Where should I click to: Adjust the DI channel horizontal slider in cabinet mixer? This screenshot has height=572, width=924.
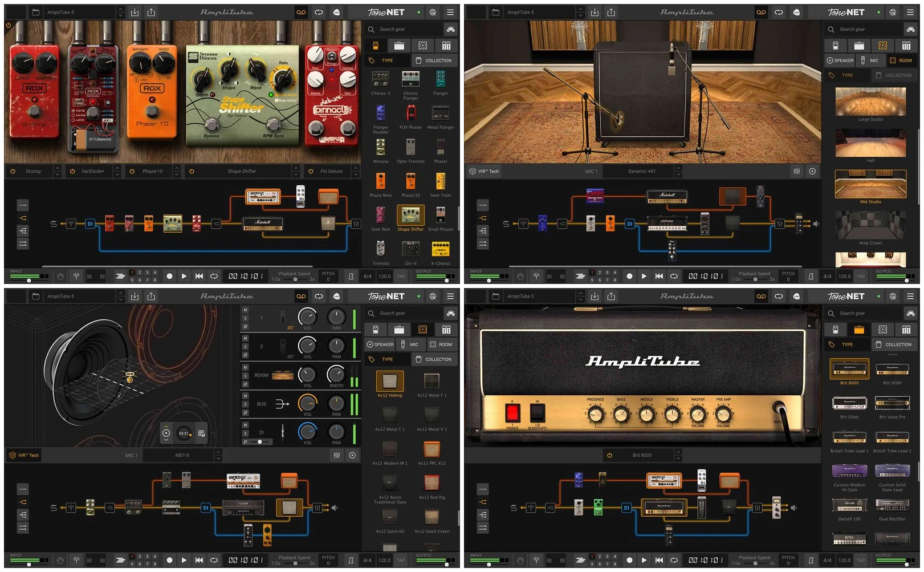(x=260, y=441)
